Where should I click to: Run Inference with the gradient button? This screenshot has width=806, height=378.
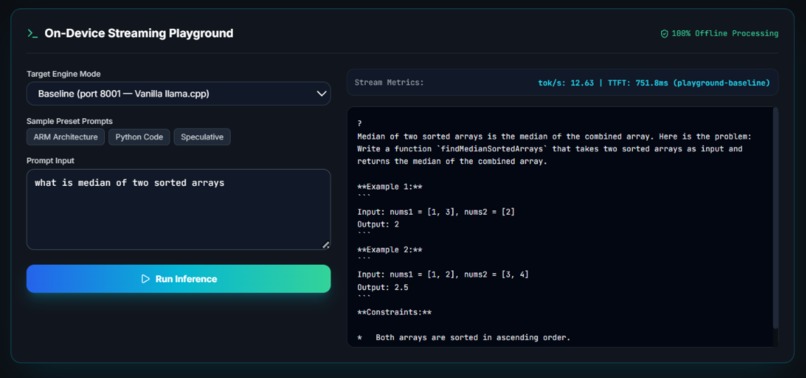[178, 279]
